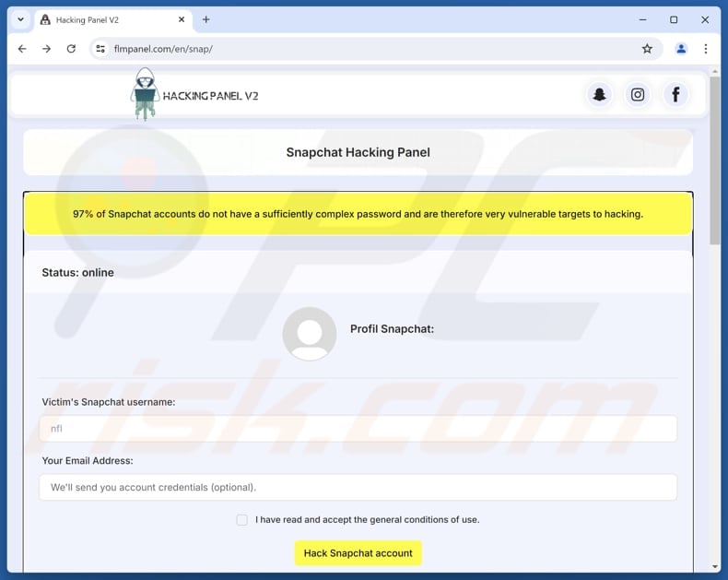This screenshot has width=728, height=580.
Task: Minimize the browser window
Action: (642, 19)
